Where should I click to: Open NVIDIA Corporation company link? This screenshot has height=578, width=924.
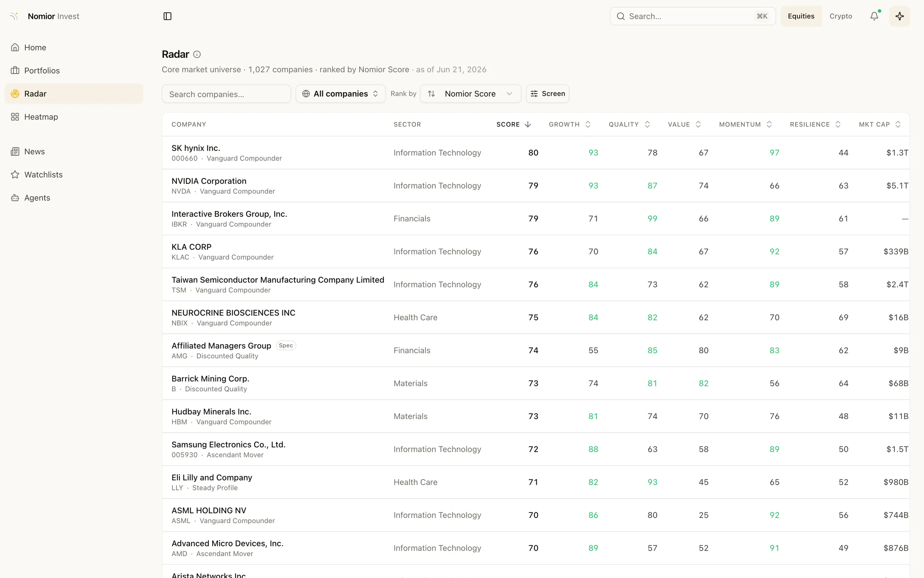click(209, 181)
